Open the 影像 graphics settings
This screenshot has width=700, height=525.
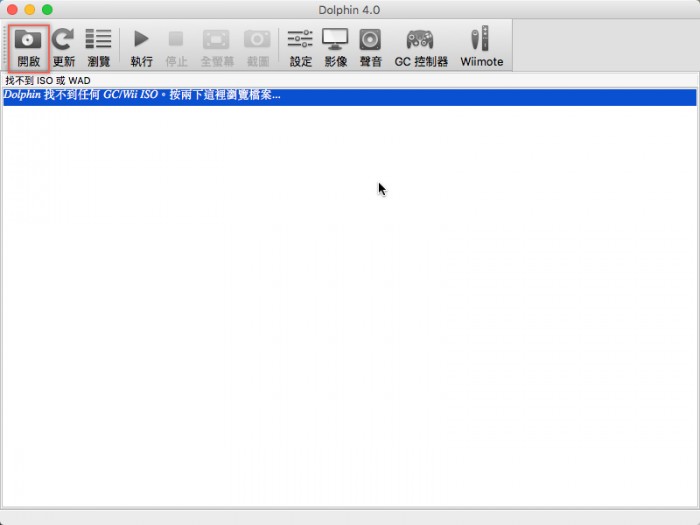click(335, 47)
